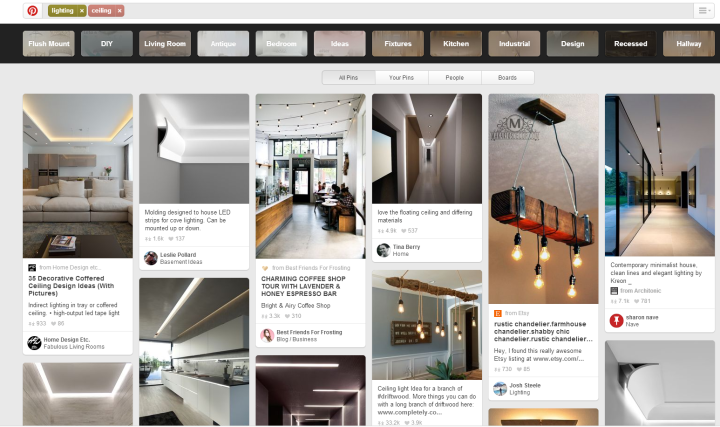Click the Etsy source icon

point(497,313)
